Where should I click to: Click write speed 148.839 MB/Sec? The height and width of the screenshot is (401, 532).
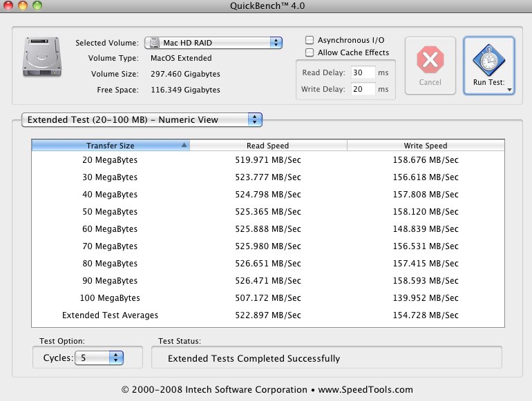tap(426, 229)
